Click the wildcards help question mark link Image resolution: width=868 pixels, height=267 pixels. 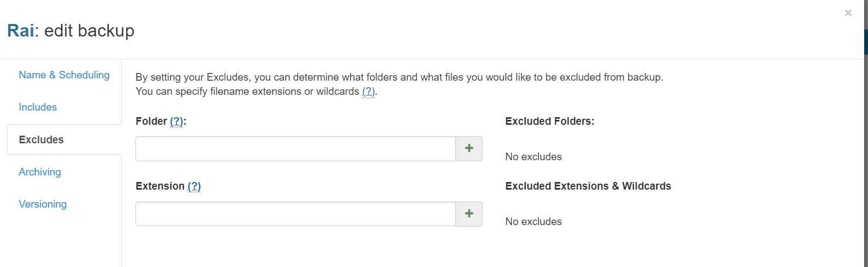(x=368, y=92)
